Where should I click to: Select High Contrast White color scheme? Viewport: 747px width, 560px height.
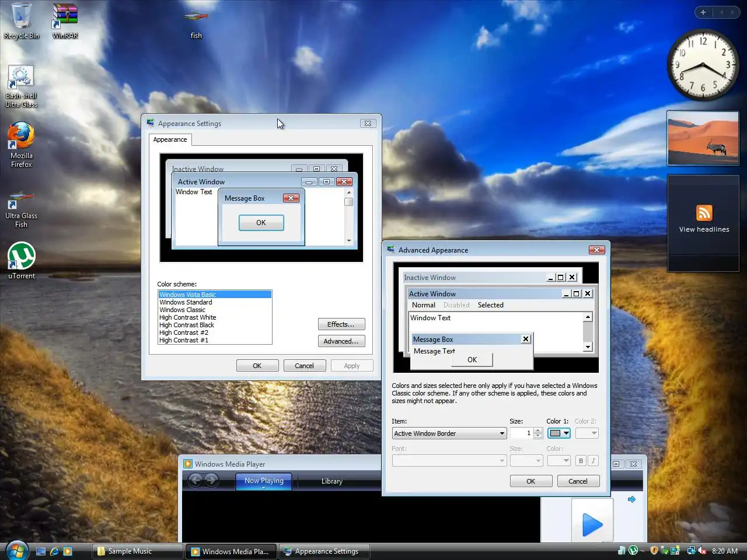(x=215, y=317)
